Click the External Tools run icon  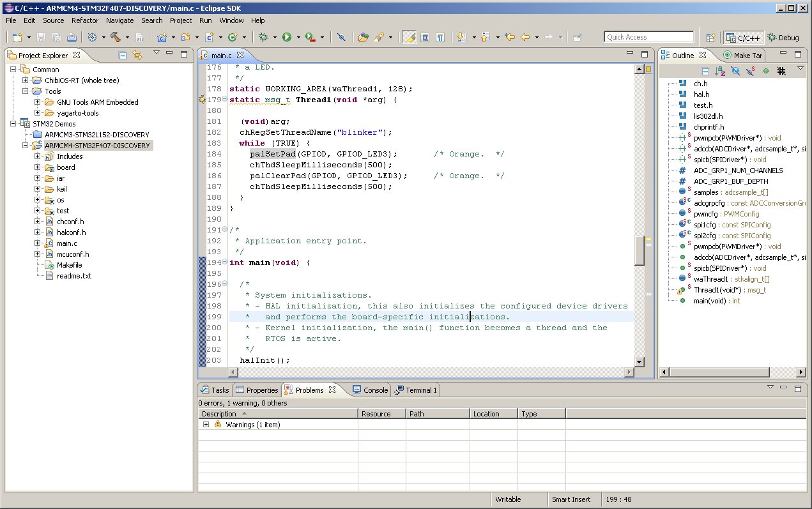(x=310, y=37)
